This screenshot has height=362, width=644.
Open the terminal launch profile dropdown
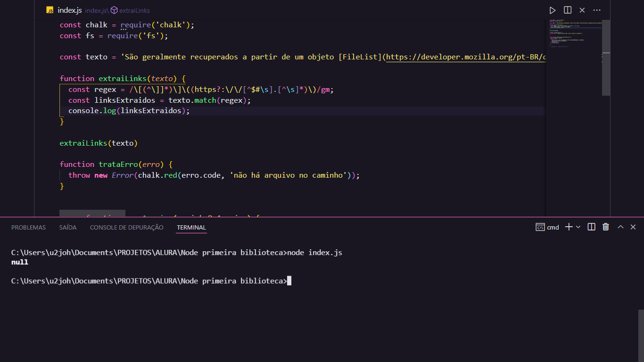tap(578, 227)
